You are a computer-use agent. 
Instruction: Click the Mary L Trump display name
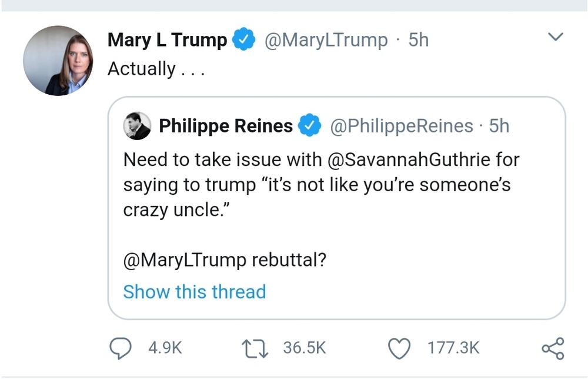(167, 40)
